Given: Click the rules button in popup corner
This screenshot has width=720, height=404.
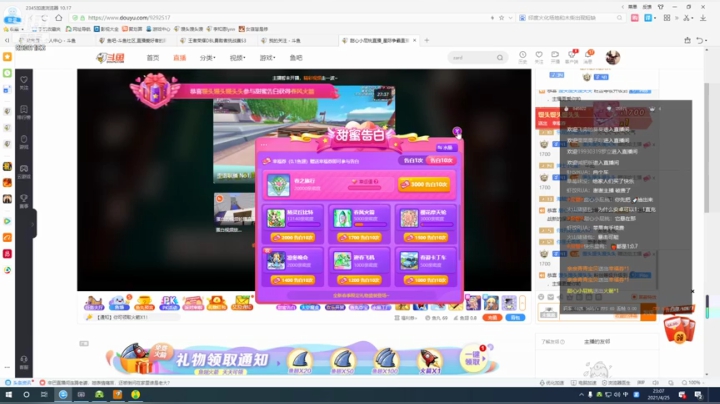Looking at the screenshot, I should [445, 148].
